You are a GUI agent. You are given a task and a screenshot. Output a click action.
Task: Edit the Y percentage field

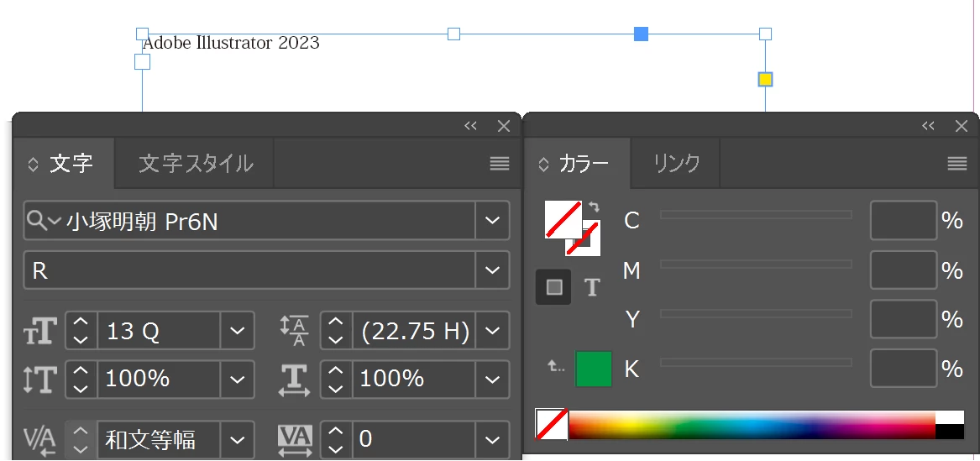pyautogui.click(x=904, y=319)
